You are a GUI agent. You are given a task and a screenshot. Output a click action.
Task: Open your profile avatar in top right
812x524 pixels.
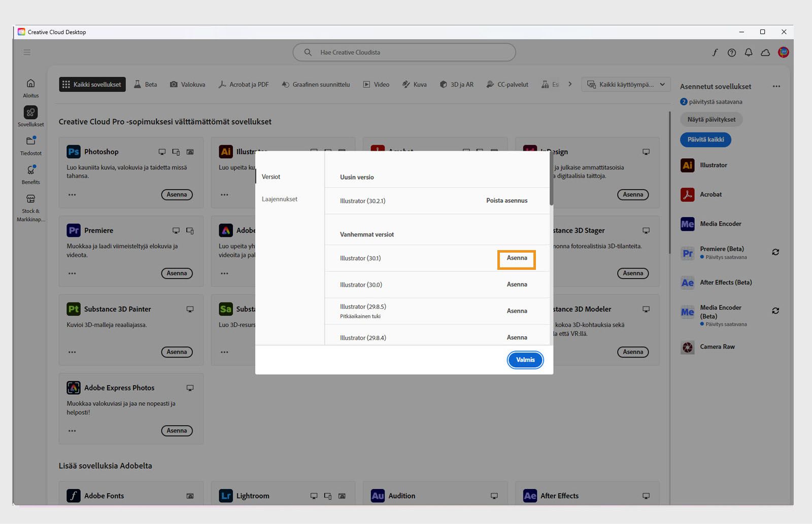pos(783,52)
